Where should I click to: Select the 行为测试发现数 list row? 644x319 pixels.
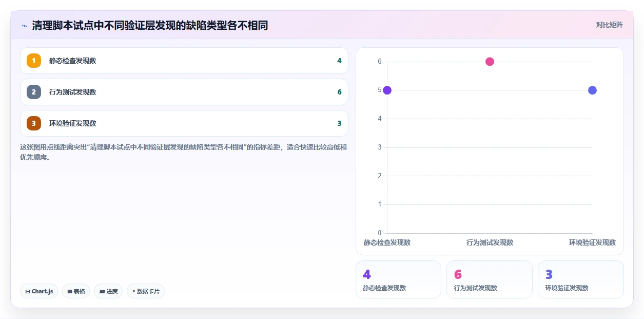pyautogui.click(x=184, y=92)
